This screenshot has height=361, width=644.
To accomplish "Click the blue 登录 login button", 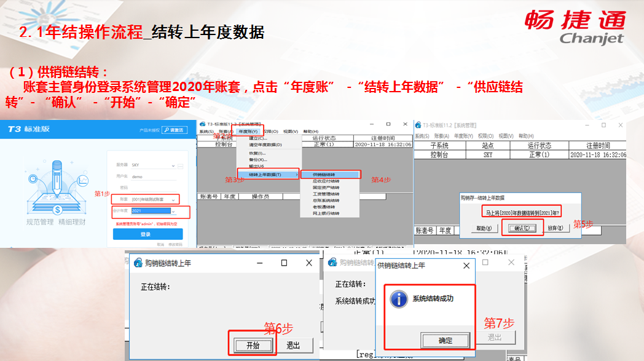I will [148, 234].
